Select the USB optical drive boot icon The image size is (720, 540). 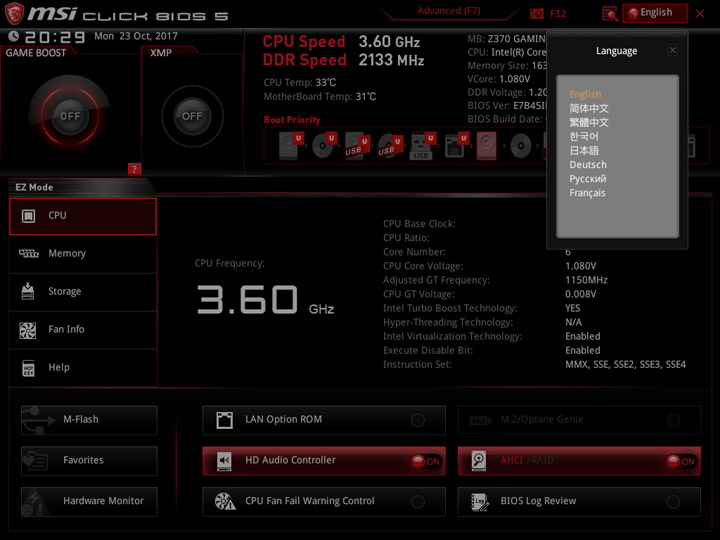[x=390, y=146]
